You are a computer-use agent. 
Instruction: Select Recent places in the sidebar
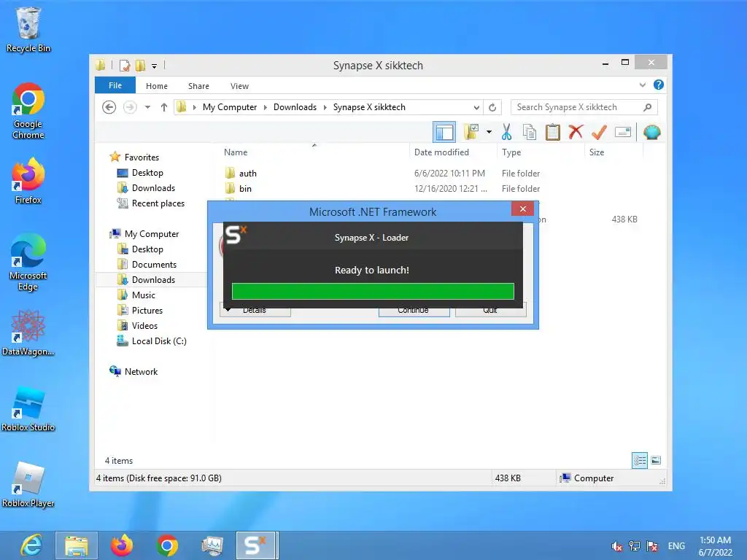pos(158,203)
